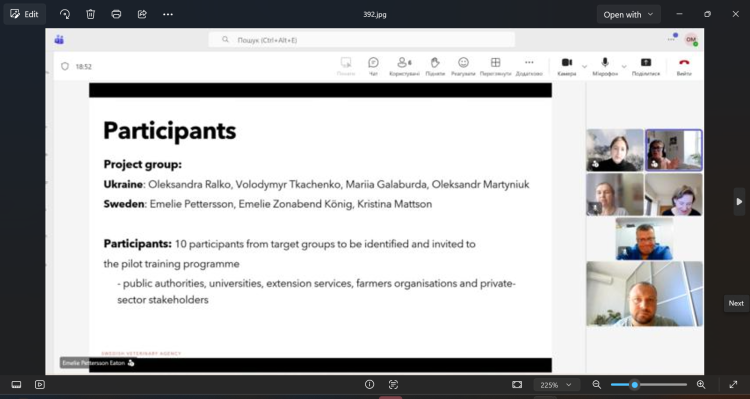Open the three-dots more options menu
Viewport: 750px width, 399px height.
coord(168,14)
